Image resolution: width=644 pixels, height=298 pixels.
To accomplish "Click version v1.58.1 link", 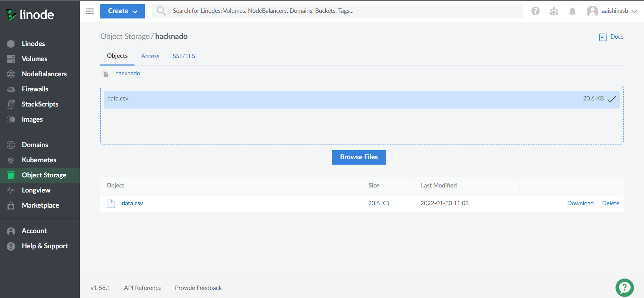I will click(x=100, y=288).
